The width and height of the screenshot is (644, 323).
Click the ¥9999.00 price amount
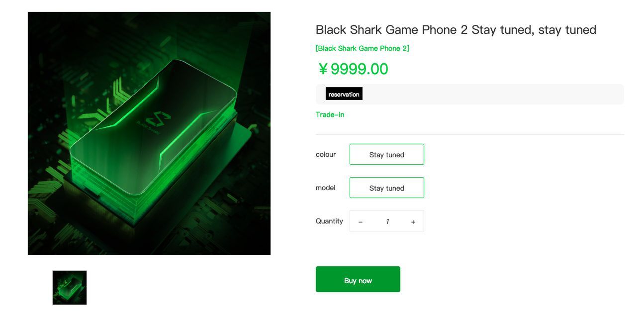tap(359, 69)
